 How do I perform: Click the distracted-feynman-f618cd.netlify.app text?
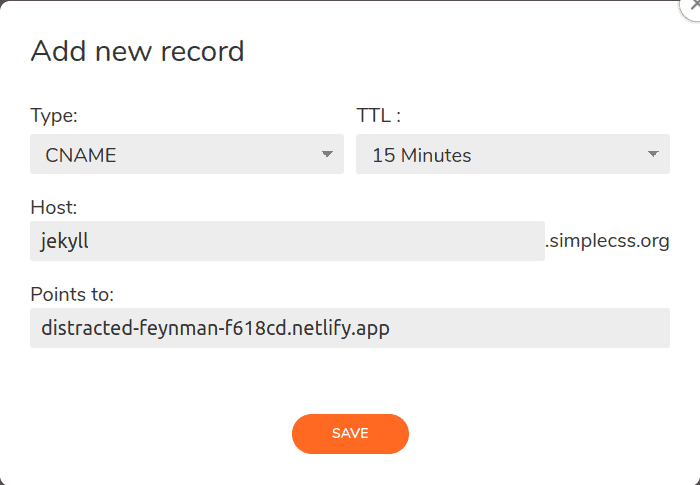215,328
